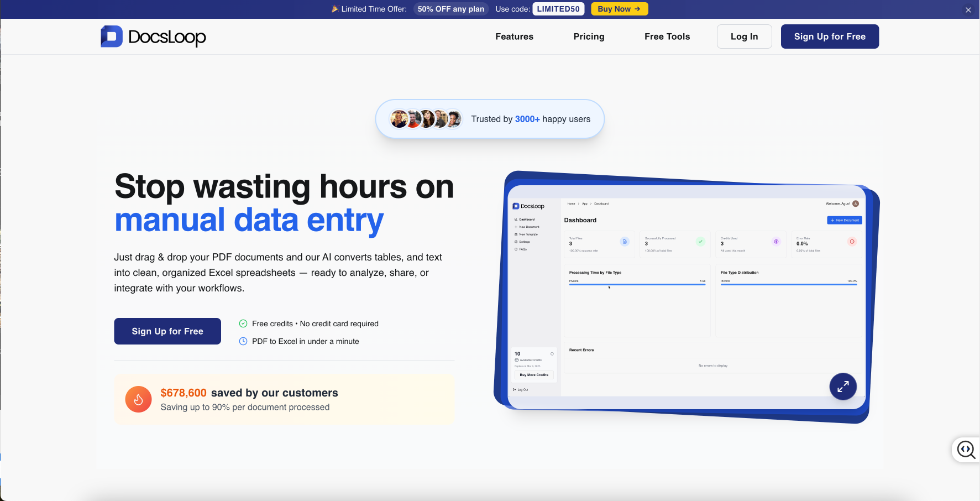Click the clock icon beside PDF to Excel

[x=243, y=341]
